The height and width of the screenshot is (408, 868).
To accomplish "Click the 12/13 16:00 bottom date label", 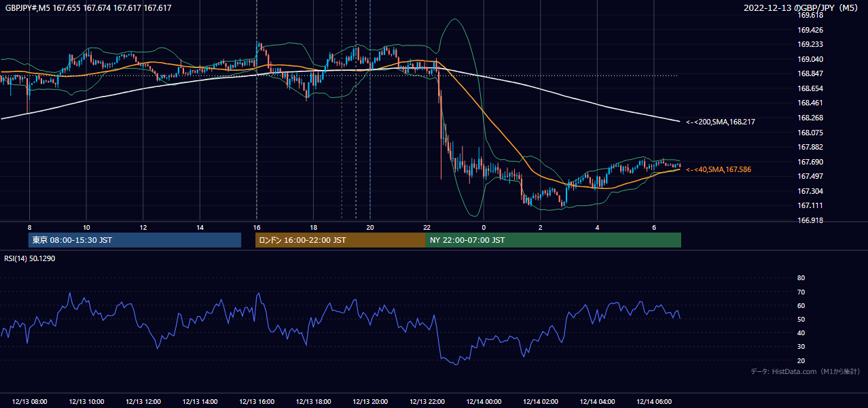I will [x=257, y=402].
